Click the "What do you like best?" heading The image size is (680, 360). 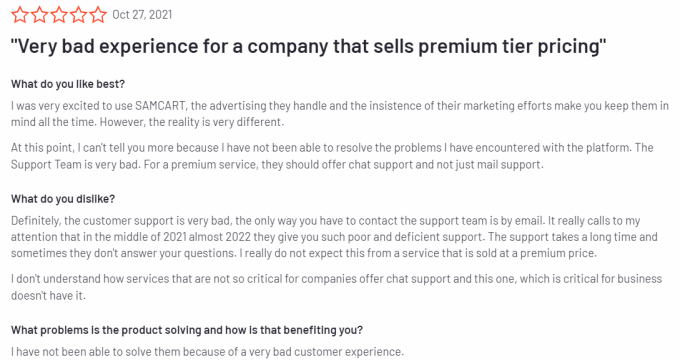(x=68, y=84)
